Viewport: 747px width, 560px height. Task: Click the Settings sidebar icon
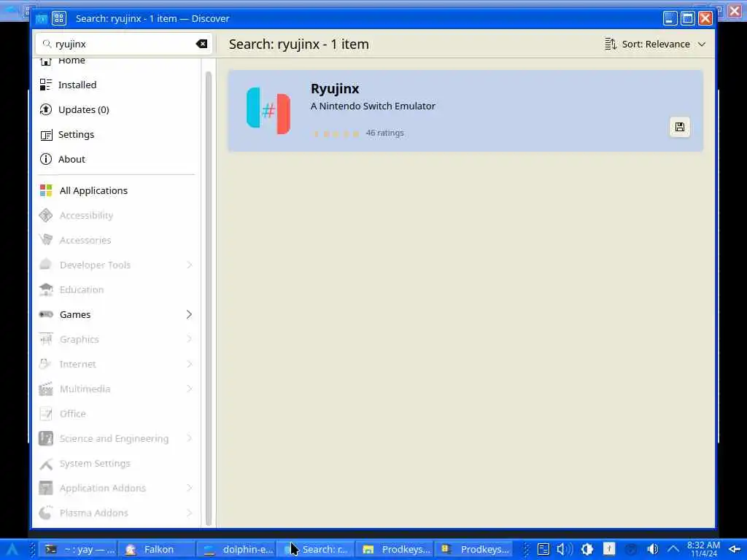coord(46,135)
